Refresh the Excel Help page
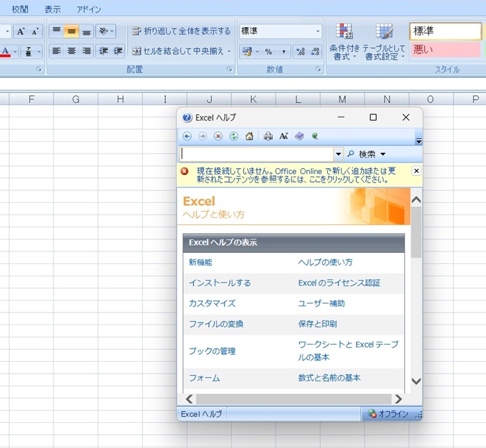Viewport: 486px width, 448px height. click(234, 136)
